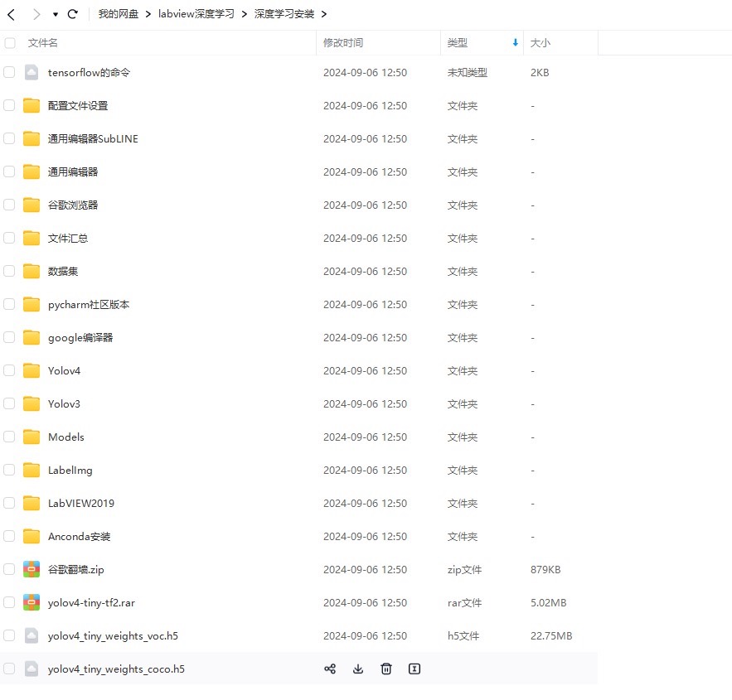Screen dimensions: 732x700
Task: Expand chevron after 深度学习安装 breadcrumb
Action: pyautogui.click(x=323, y=14)
